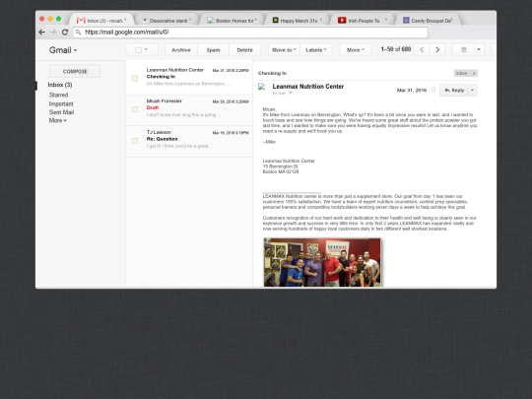Tick the checkbox for Micah Forrester draft

tap(135, 109)
